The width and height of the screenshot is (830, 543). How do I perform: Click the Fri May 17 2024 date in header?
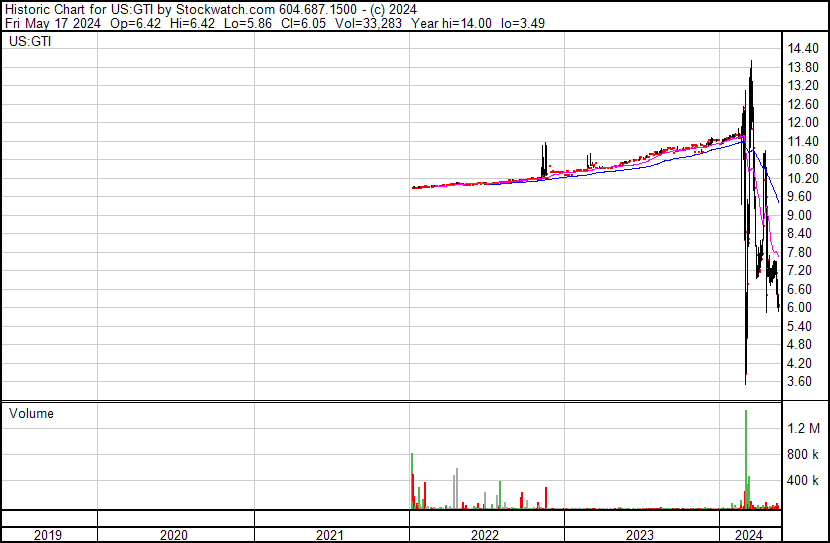52,23
